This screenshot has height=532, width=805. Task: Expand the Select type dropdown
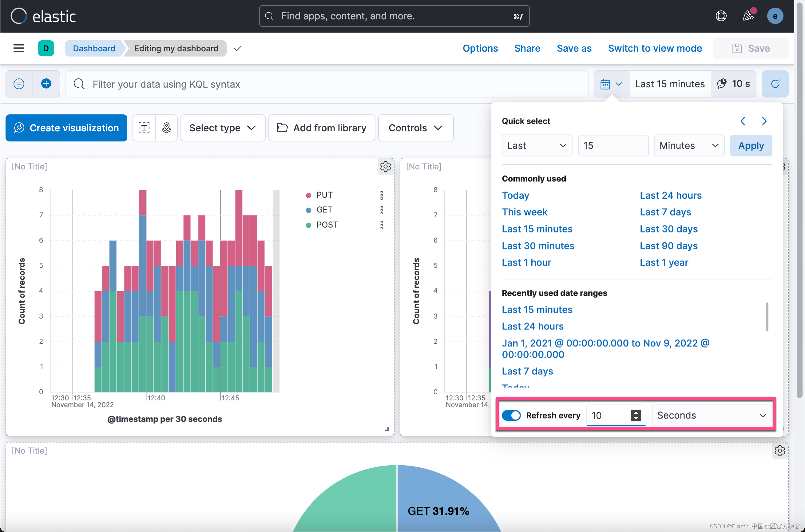click(x=223, y=128)
